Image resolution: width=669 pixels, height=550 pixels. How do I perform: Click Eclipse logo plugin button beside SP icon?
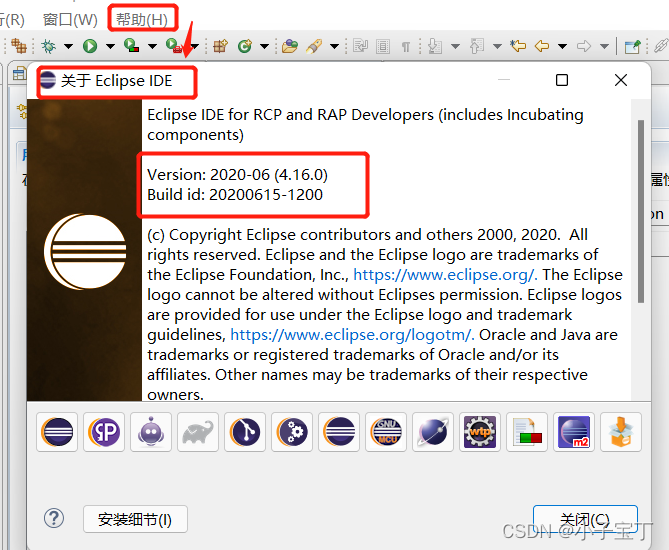coord(57,432)
